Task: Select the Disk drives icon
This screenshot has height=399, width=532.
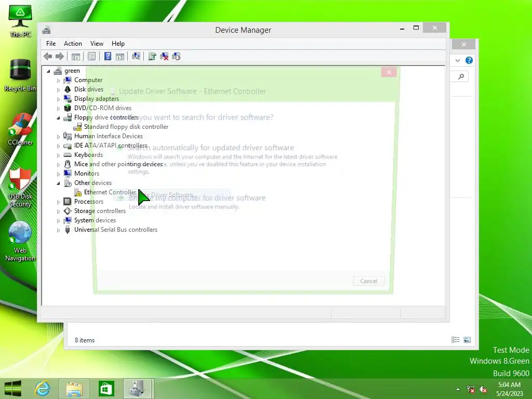Action: click(x=68, y=89)
